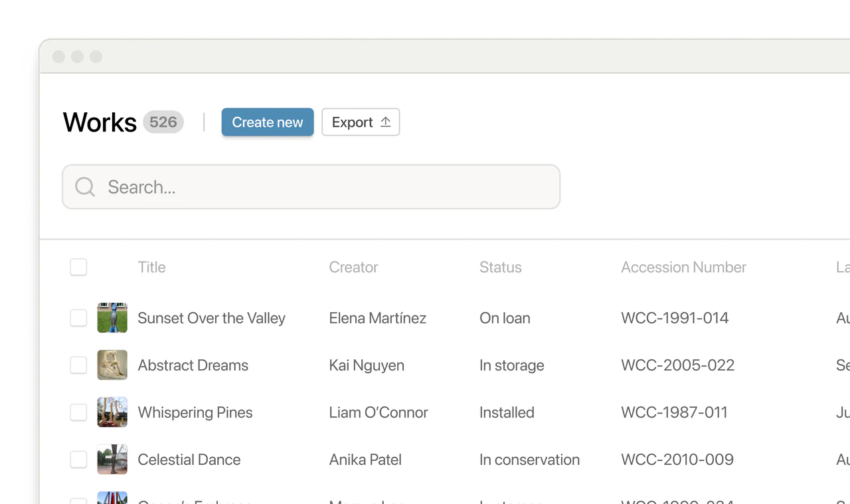
Task: Sort by the Title column header
Action: (x=151, y=267)
